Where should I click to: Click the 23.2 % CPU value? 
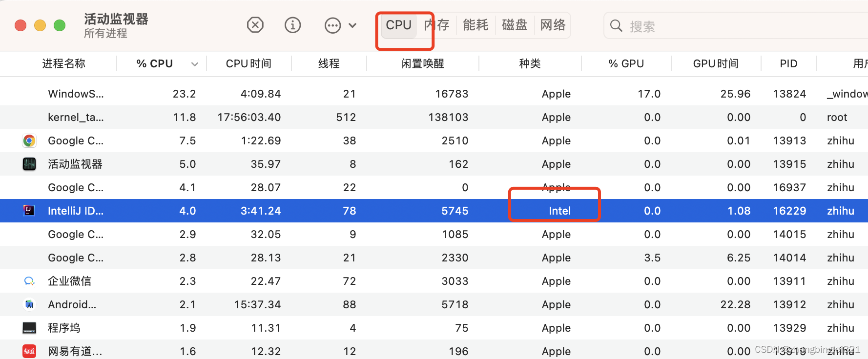[x=184, y=94]
